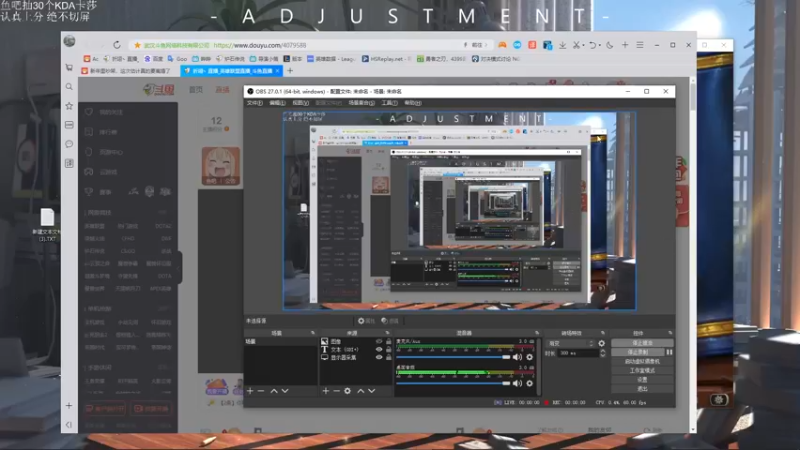Toggle visibility of display capture source
The height and width of the screenshot is (450, 800).
(379, 358)
